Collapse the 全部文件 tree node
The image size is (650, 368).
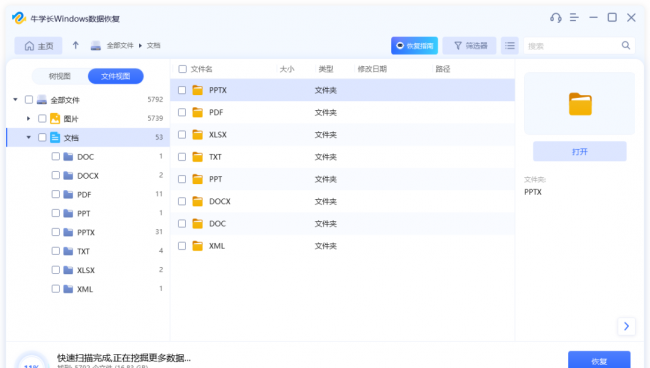[15, 99]
